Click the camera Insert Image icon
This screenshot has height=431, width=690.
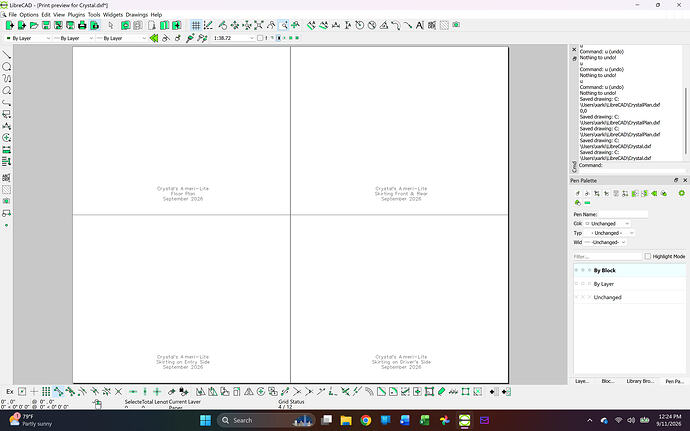tap(456, 25)
